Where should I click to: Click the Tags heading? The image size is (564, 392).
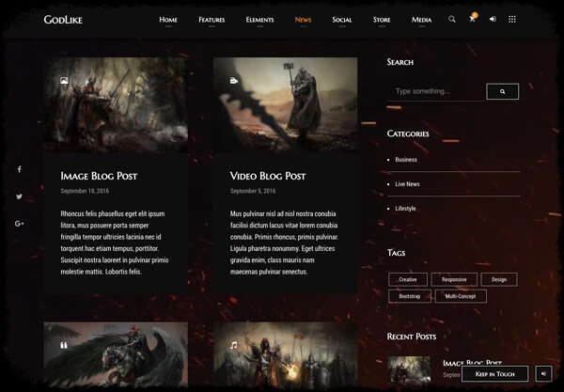pyautogui.click(x=396, y=253)
